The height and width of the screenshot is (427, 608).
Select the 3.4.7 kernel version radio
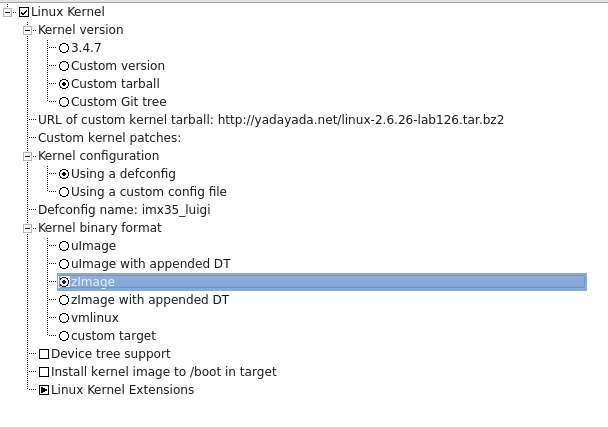pos(64,48)
